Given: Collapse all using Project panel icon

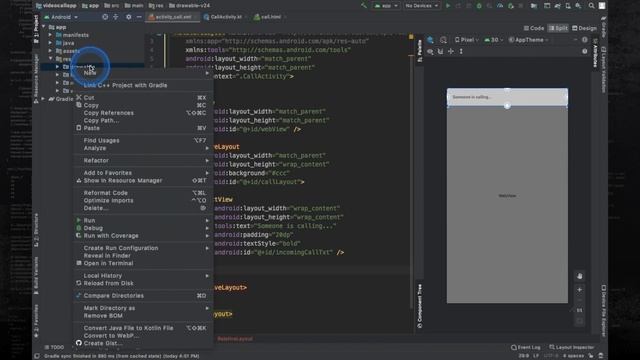Looking at the screenshot, I should (x=116, y=17).
